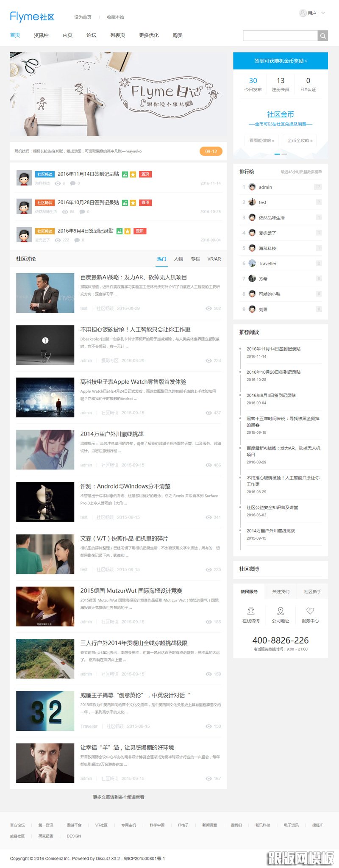Screen dimensions: 339x868
Task: Click Traveller's avatar in ranking list
Action: (252, 263)
